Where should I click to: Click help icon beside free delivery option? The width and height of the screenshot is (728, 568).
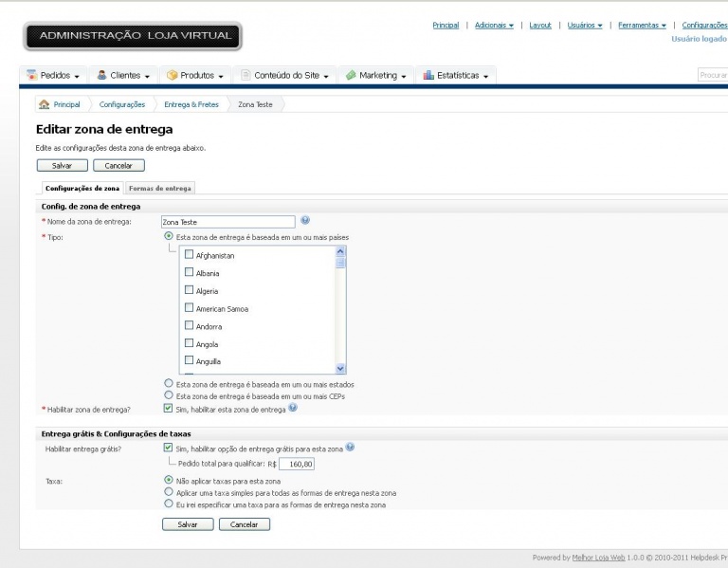pos(350,448)
